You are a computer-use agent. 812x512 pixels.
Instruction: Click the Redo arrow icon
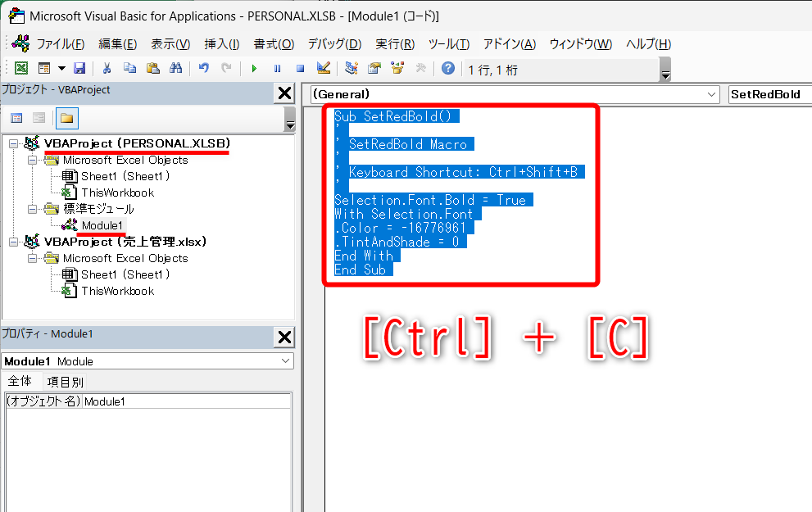[x=226, y=68]
